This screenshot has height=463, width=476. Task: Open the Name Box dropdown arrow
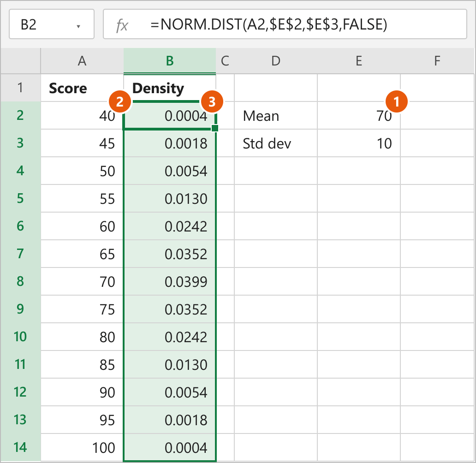point(78,26)
